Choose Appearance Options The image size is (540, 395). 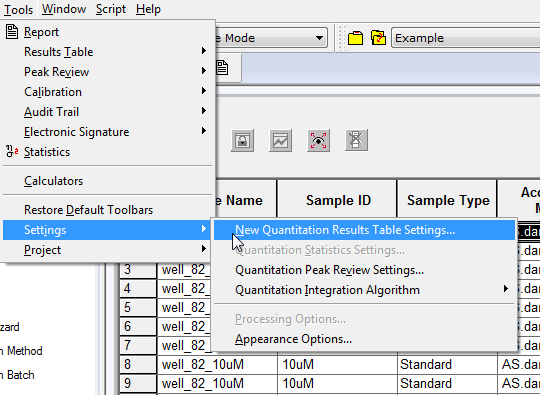pos(364,339)
